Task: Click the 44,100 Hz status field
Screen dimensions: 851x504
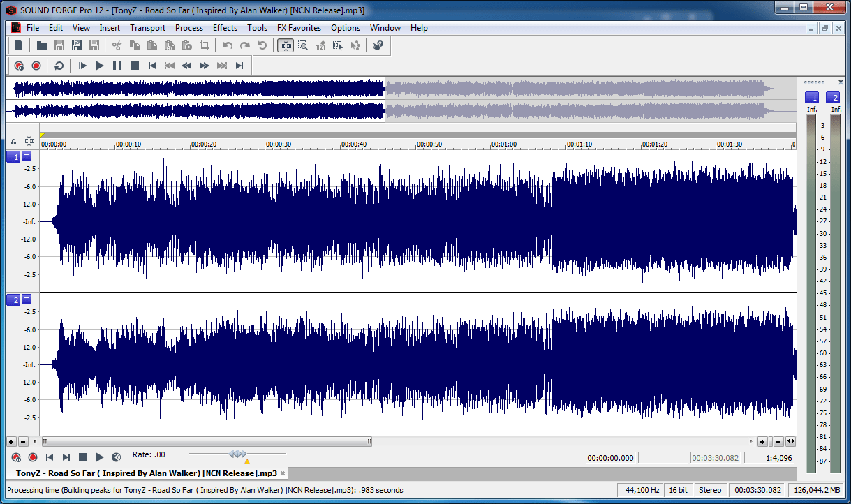Action: click(x=639, y=490)
